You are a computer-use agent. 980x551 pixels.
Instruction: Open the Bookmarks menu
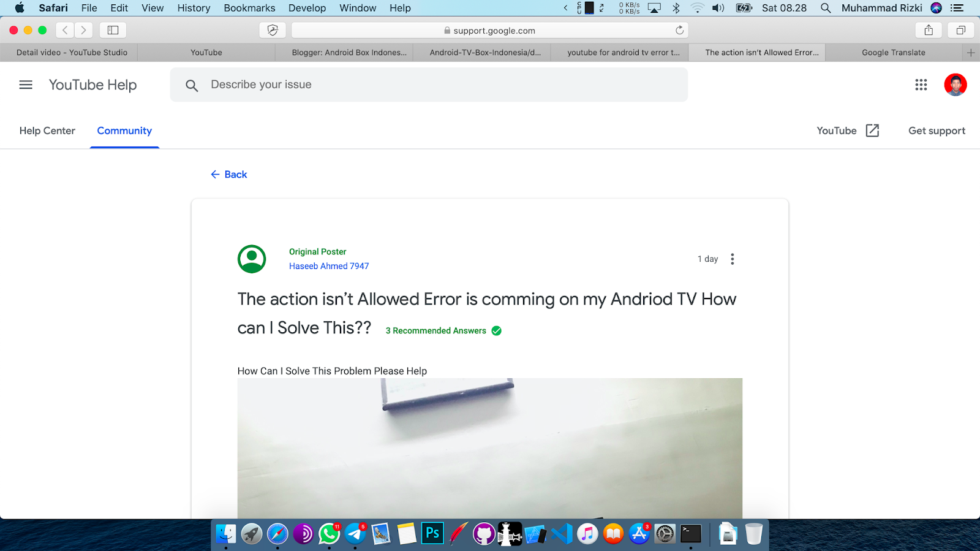point(249,8)
